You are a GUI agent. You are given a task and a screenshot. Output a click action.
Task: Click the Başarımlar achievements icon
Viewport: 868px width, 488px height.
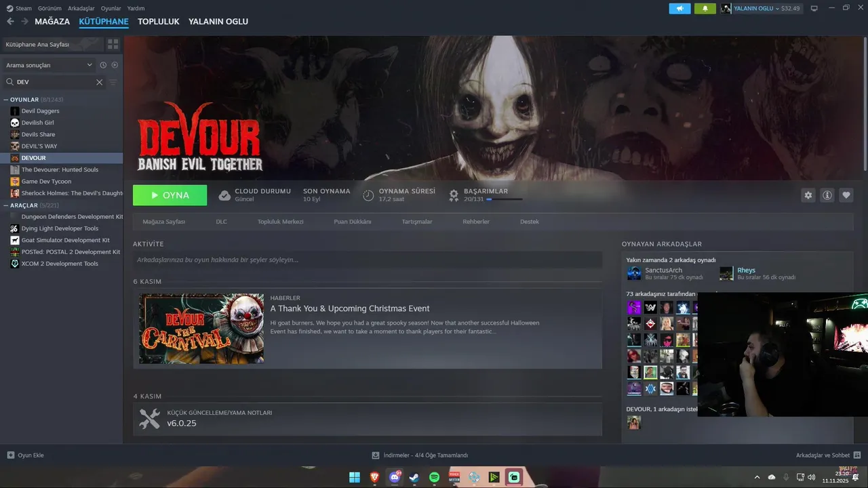pyautogui.click(x=454, y=195)
